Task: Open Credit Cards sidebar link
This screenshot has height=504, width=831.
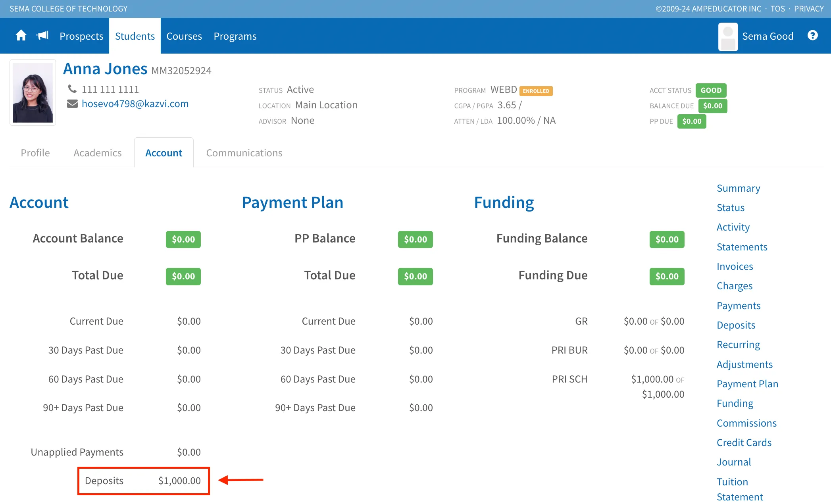Action: tap(744, 442)
